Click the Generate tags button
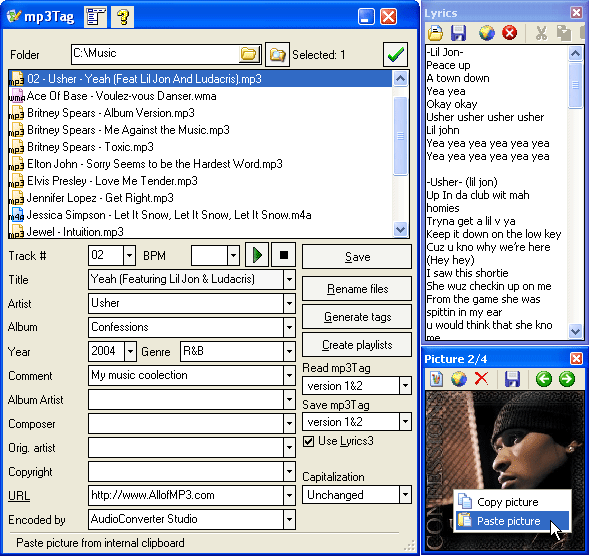The image size is (589, 556). 357,317
